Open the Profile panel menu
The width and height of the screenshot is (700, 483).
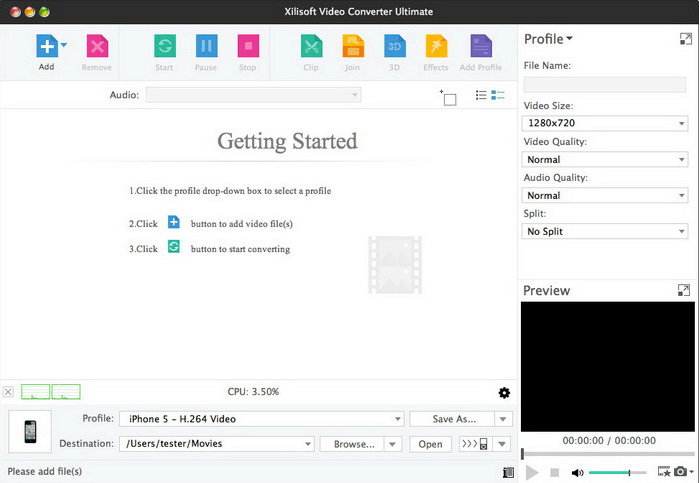point(548,39)
